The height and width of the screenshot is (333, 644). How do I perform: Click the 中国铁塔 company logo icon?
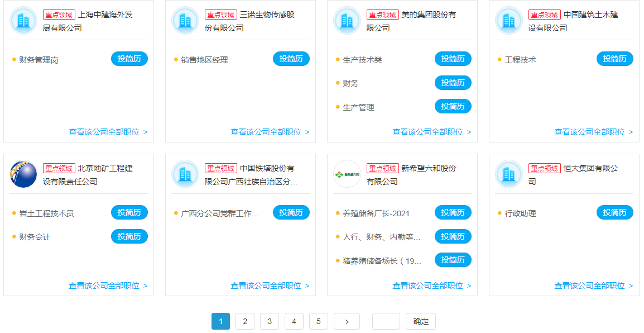[185, 174]
